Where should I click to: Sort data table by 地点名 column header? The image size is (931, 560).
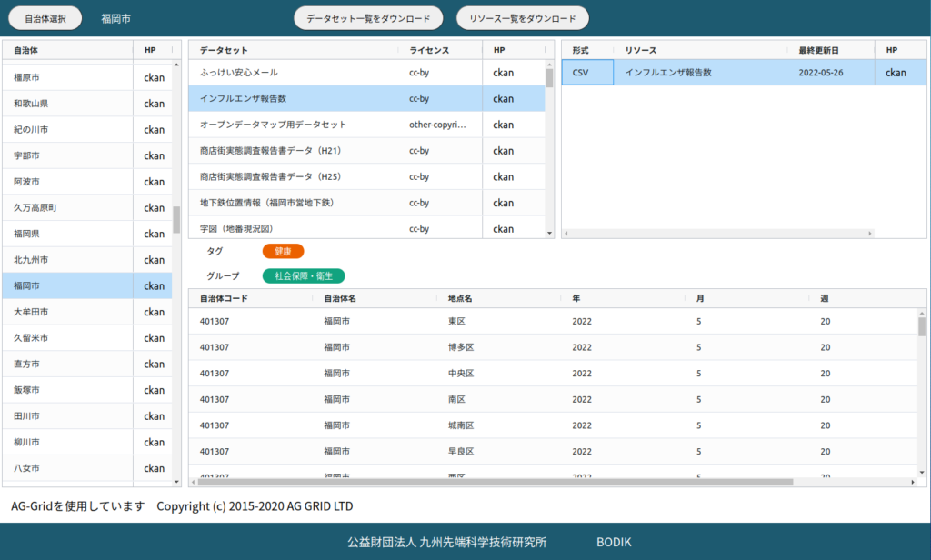click(460, 298)
